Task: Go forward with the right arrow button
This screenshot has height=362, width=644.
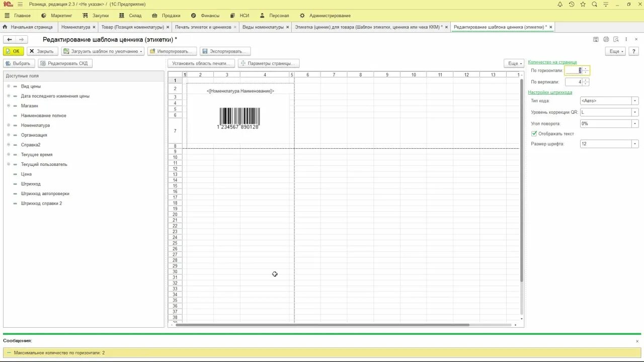Action: (22, 39)
